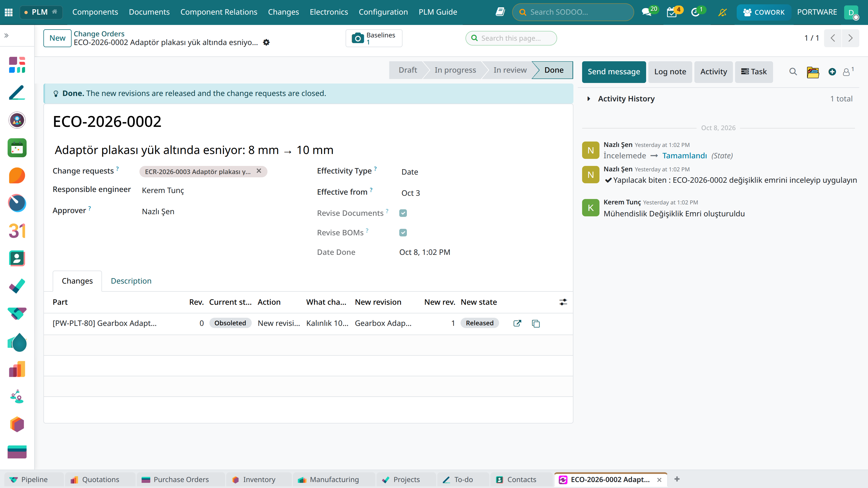Open the apps grid menu
The image size is (868, 488).
tap(9, 12)
